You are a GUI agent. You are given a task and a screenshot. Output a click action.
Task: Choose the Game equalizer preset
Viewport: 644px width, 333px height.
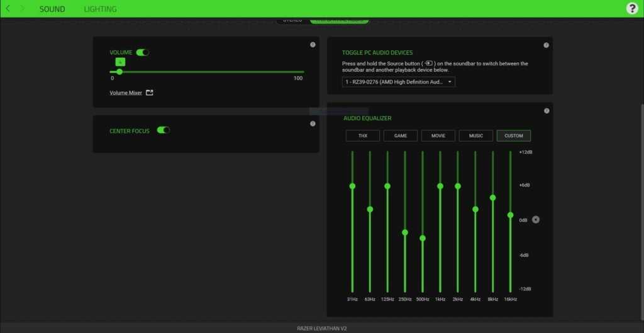pyautogui.click(x=401, y=136)
